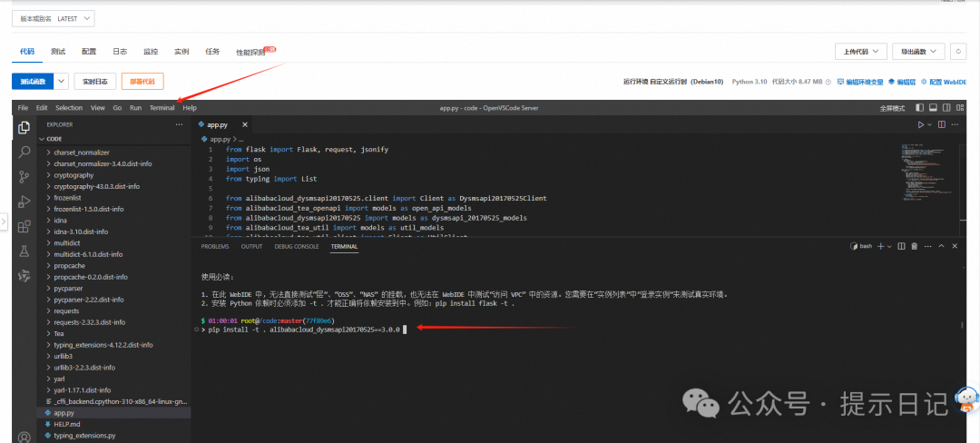The width and height of the screenshot is (980, 443).
Task: Expand the cryptography folder
Action: pos(73,175)
